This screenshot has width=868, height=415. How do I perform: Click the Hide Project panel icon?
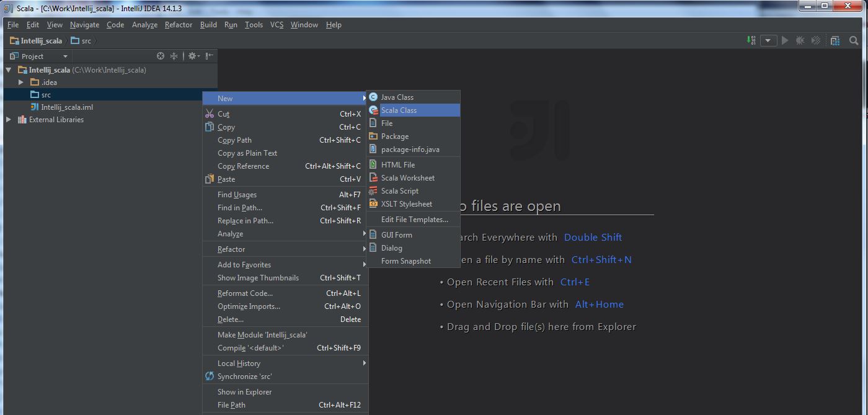[210, 56]
